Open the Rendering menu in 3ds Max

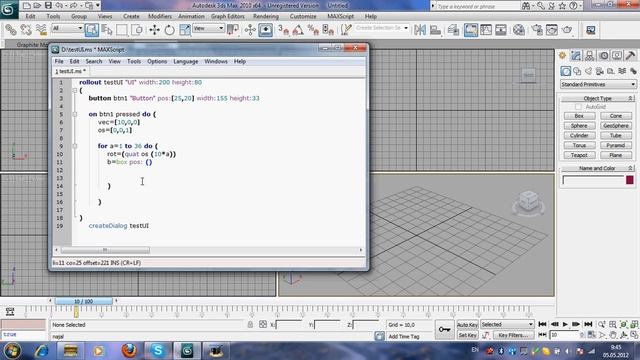[266, 16]
